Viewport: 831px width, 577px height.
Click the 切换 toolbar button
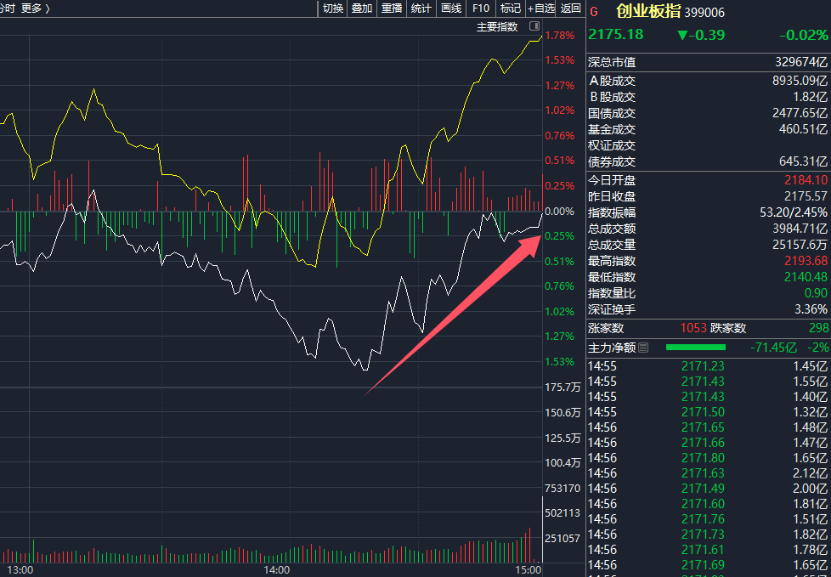click(x=332, y=8)
